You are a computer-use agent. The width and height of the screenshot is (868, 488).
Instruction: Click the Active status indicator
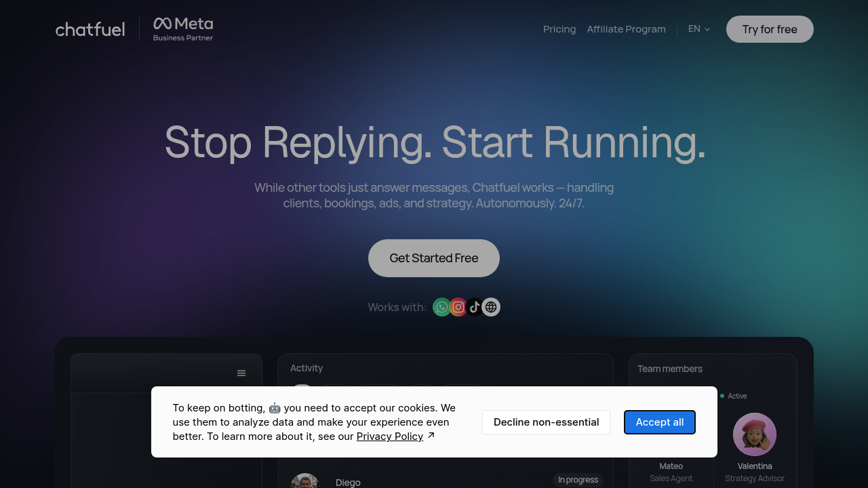(734, 396)
